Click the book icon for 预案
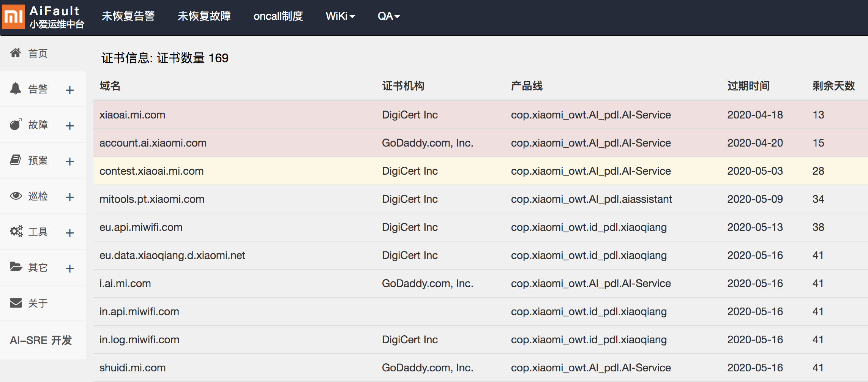Screen dimensions: 868x382 [x=16, y=160]
